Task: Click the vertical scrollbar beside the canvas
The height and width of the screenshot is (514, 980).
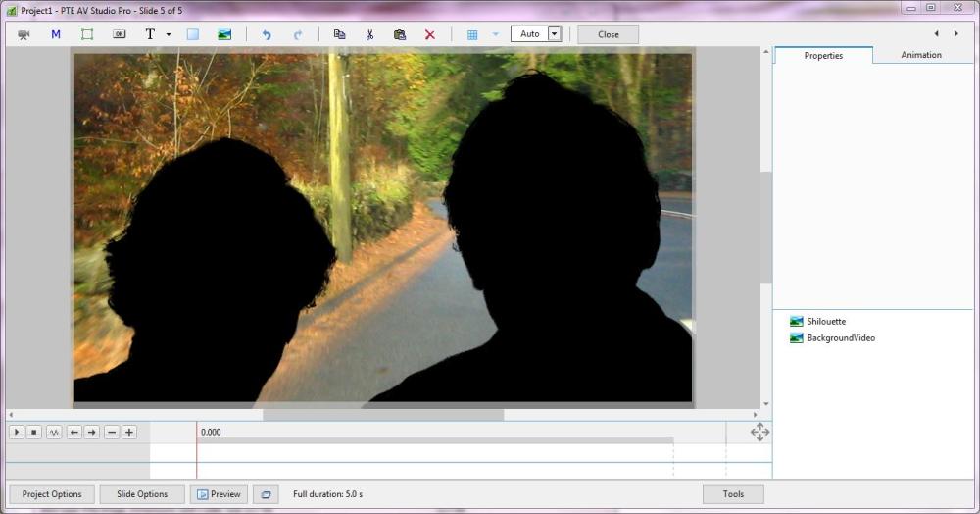Action: point(765,228)
